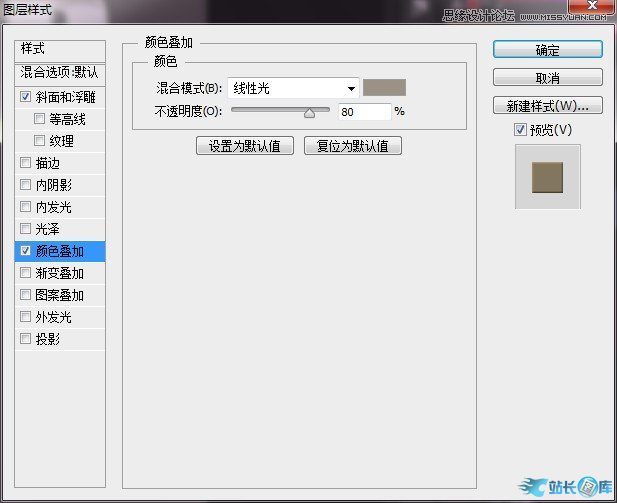Select the 内发光 style row label
Image resolution: width=617 pixels, height=503 pixels.
[x=54, y=207]
